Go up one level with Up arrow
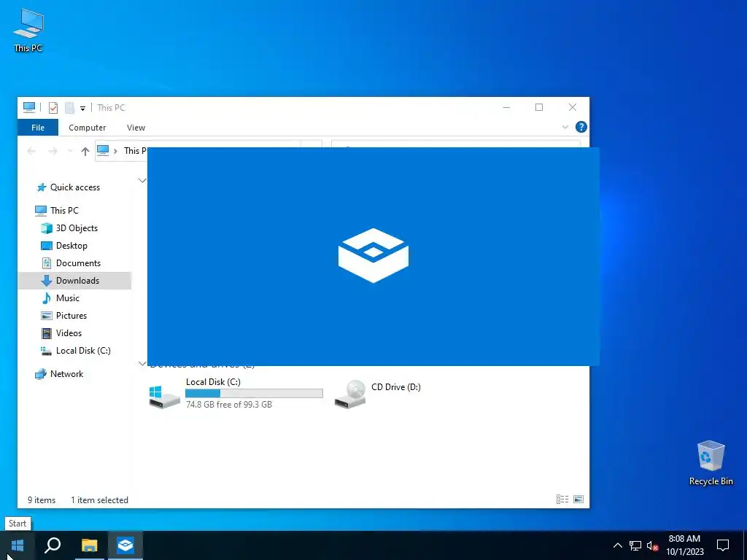The image size is (747, 560). coord(85,152)
